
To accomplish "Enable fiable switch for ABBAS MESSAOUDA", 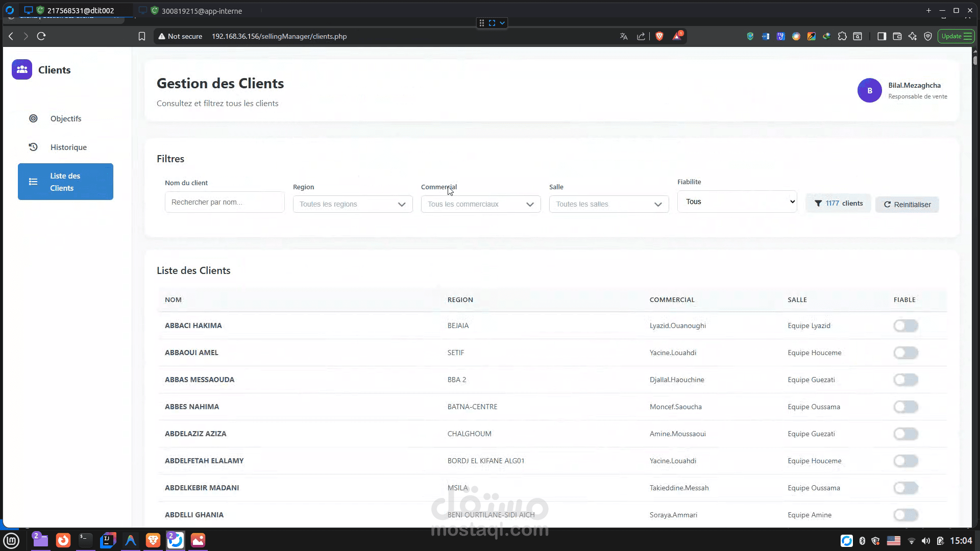I will [905, 380].
